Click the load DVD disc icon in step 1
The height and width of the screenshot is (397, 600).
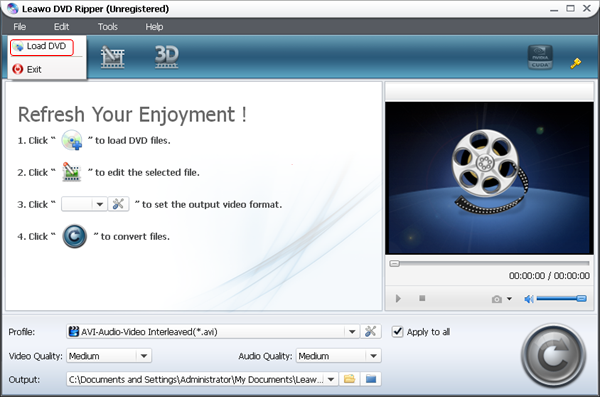[72, 140]
